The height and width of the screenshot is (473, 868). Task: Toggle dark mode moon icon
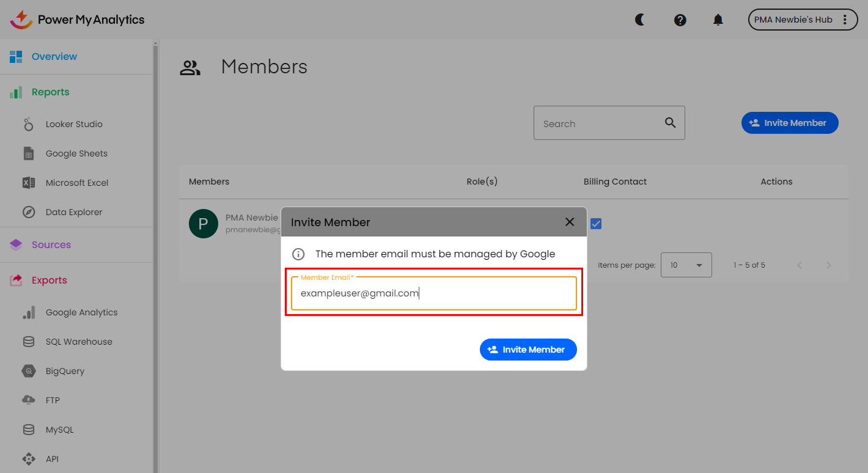click(x=640, y=20)
